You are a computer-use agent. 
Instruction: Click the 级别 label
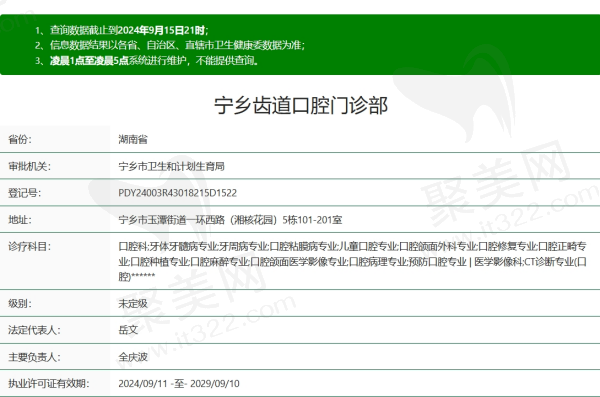[x=20, y=304]
